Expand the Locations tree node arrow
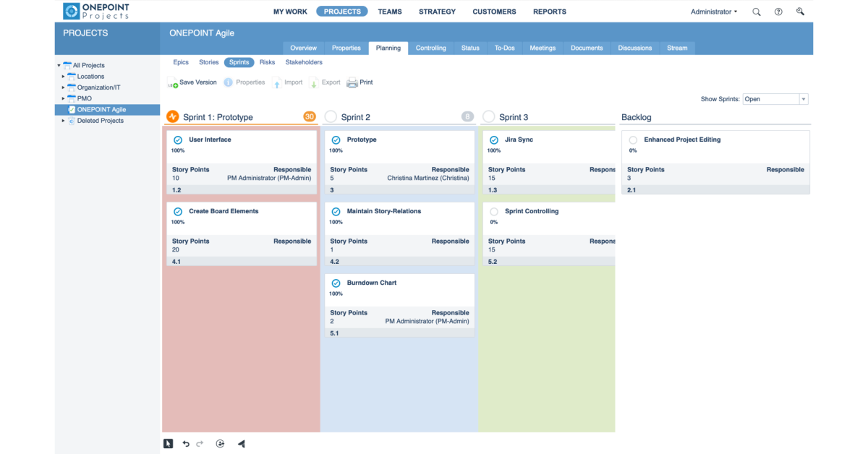The image size is (868, 454). pyautogui.click(x=64, y=77)
